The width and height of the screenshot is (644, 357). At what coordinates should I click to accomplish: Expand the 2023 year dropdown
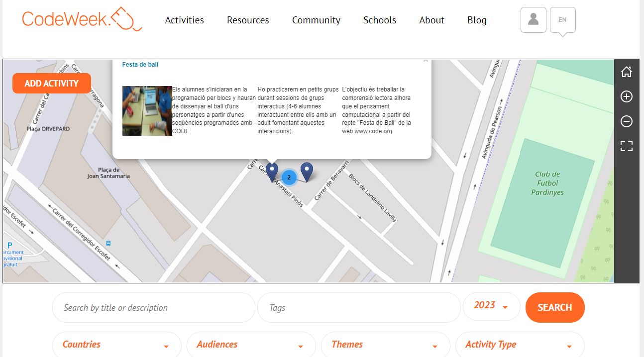coord(491,306)
